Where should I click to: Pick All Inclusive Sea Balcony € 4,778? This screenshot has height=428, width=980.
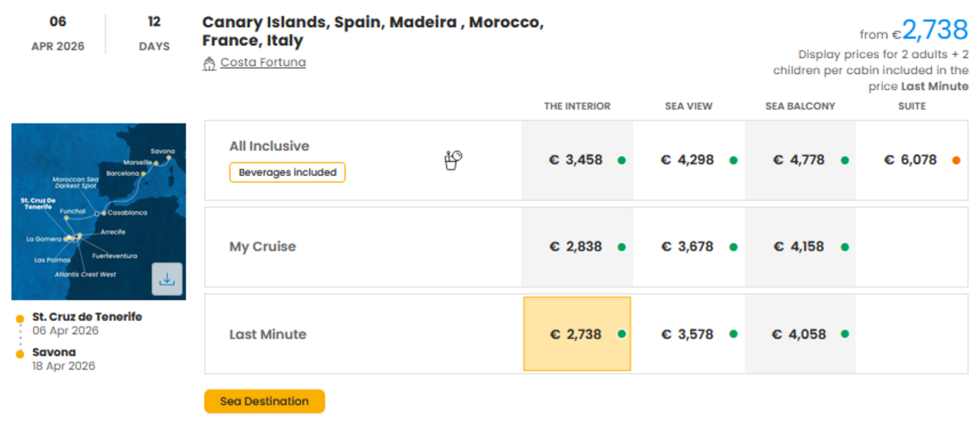799,160
